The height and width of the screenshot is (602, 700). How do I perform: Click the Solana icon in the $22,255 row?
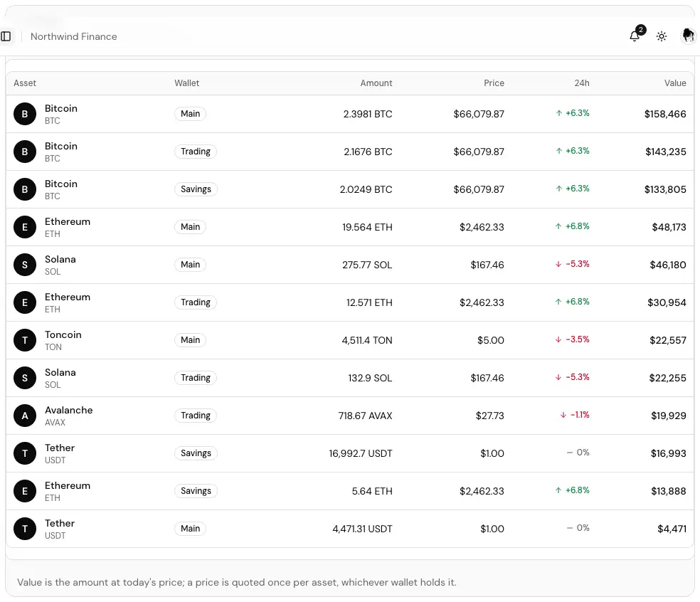tap(25, 379)
